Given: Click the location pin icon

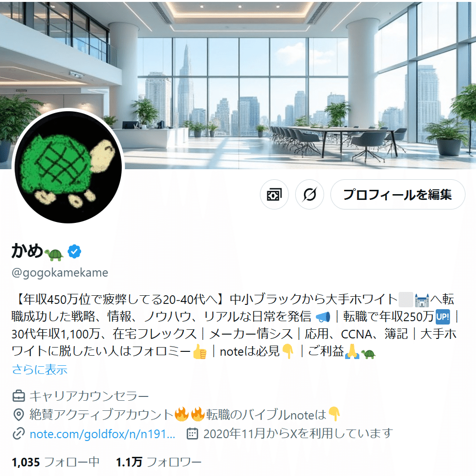Looking at the screenshot, I should pos(19,415).
